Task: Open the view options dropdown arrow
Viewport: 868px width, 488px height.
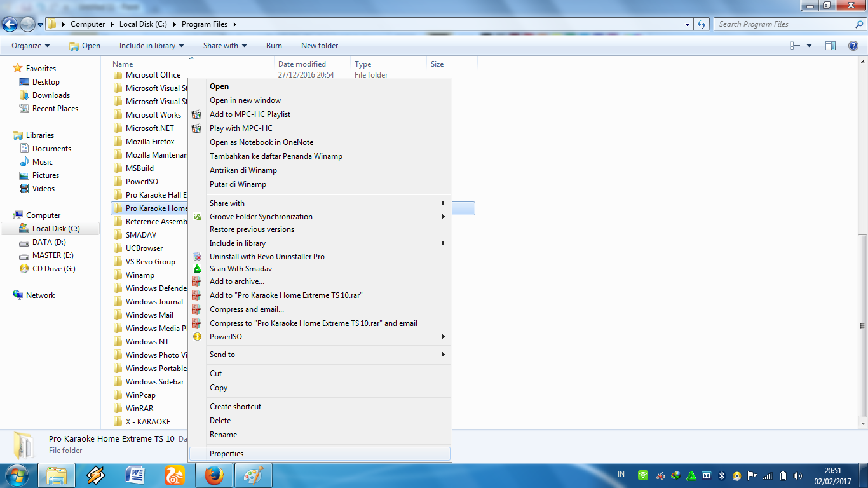Action: click(x=809, y=46)
